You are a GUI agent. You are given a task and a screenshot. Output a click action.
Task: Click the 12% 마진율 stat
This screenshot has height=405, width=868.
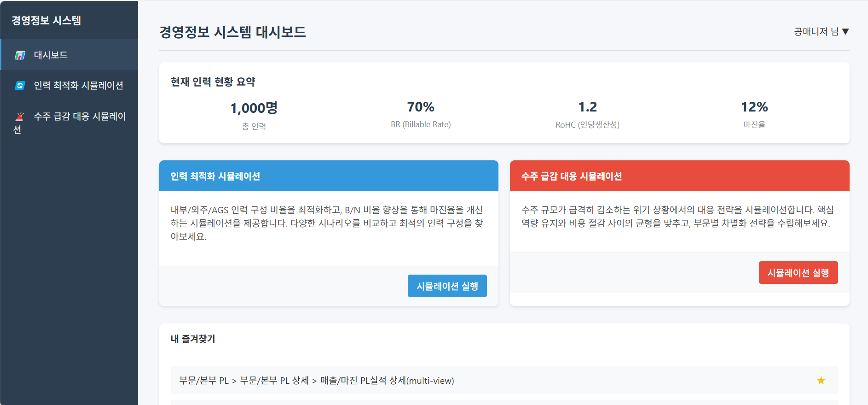tap(754, 115)
